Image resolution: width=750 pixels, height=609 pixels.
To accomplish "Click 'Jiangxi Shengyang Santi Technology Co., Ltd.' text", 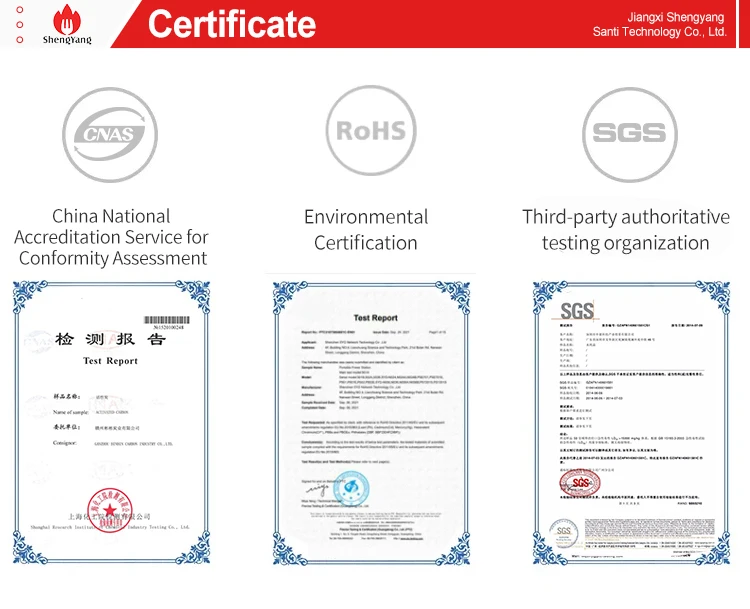I will (660, 24).
